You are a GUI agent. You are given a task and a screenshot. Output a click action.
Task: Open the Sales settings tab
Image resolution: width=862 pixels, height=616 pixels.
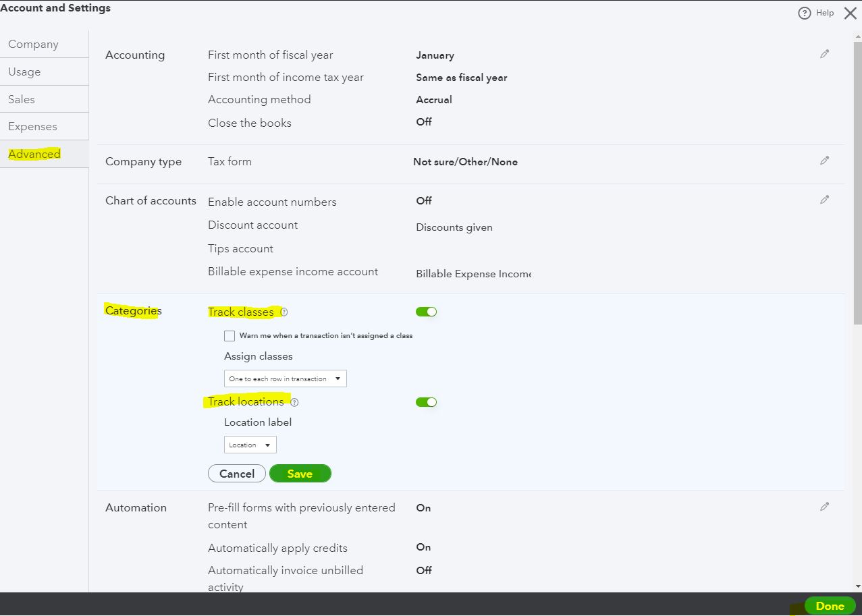tap(22, 99)
